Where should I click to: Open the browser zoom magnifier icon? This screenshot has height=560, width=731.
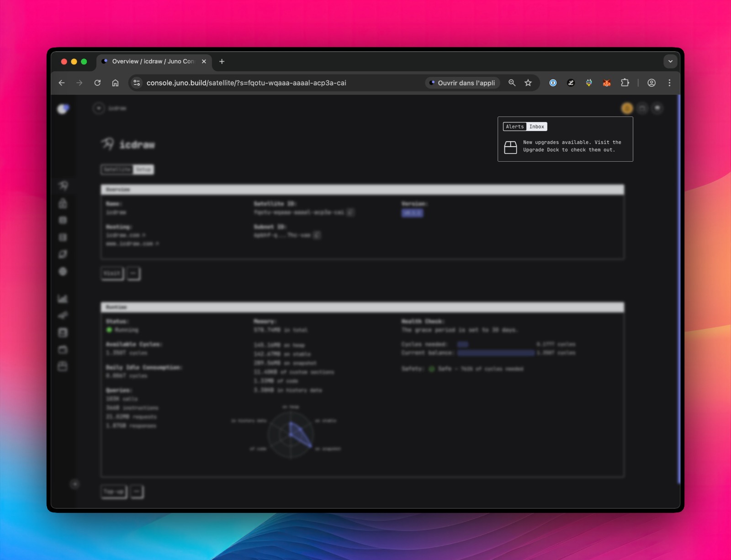512,83
